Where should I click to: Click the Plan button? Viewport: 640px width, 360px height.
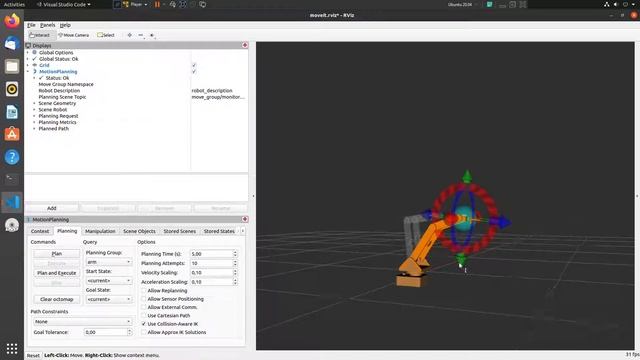57,253
